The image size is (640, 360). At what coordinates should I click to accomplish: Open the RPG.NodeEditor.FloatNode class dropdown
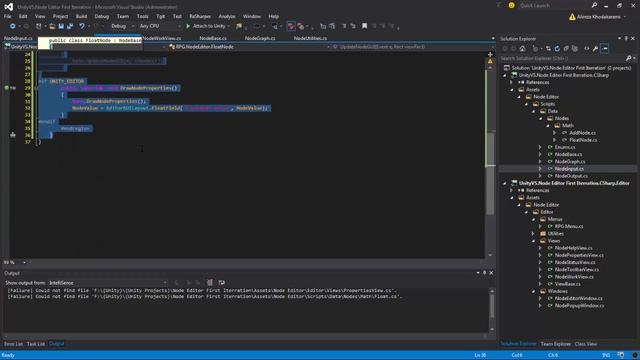[x=249, y=47]
